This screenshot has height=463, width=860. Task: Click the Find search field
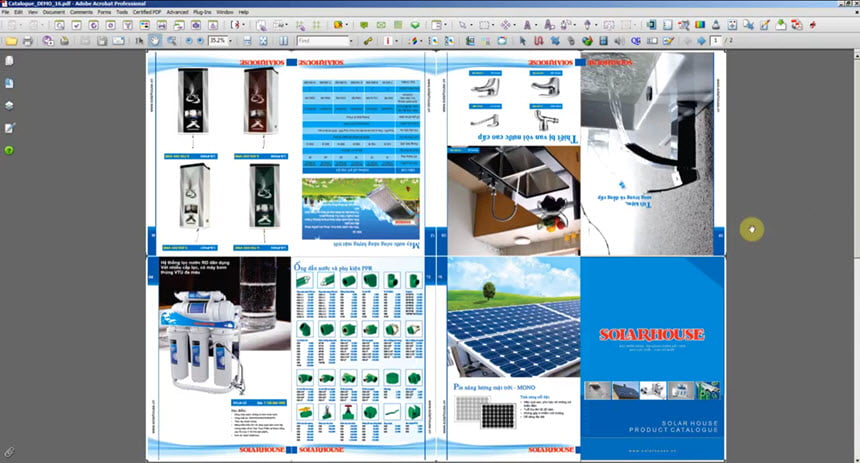point(322,41)
